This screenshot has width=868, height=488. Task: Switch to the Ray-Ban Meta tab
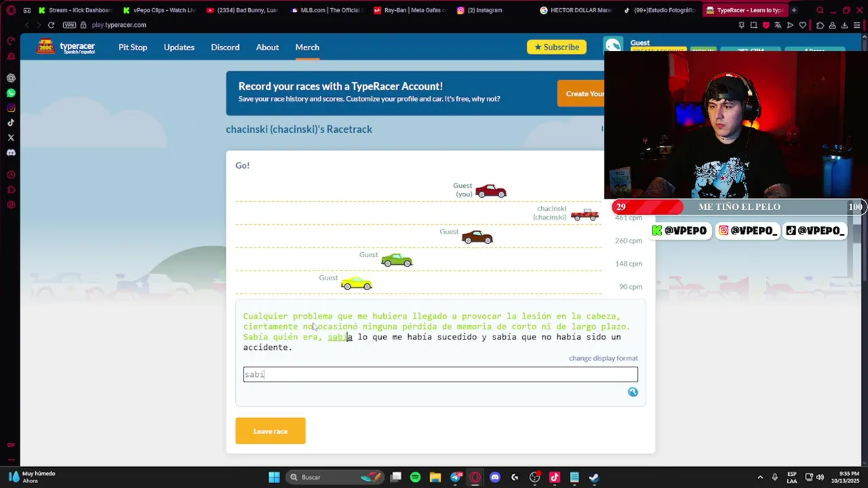410,10
